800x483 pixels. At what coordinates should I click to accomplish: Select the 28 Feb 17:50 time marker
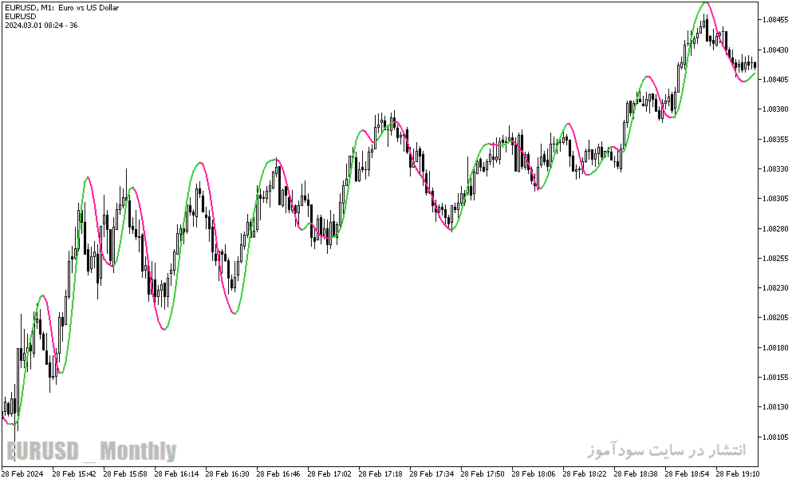[483, 474]
